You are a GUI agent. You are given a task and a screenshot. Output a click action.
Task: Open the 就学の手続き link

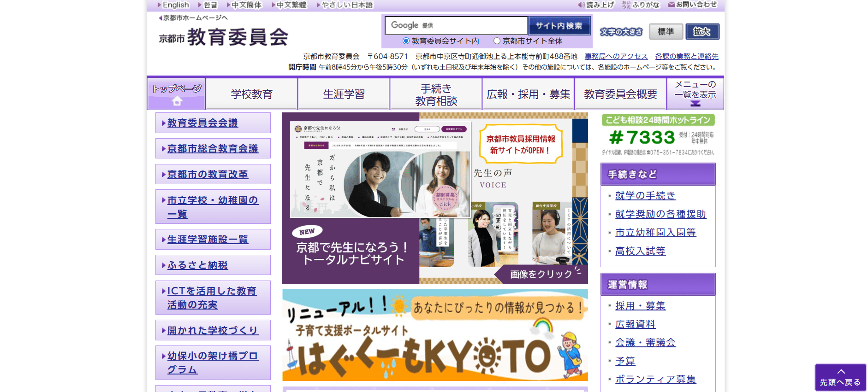coord(645,196)
